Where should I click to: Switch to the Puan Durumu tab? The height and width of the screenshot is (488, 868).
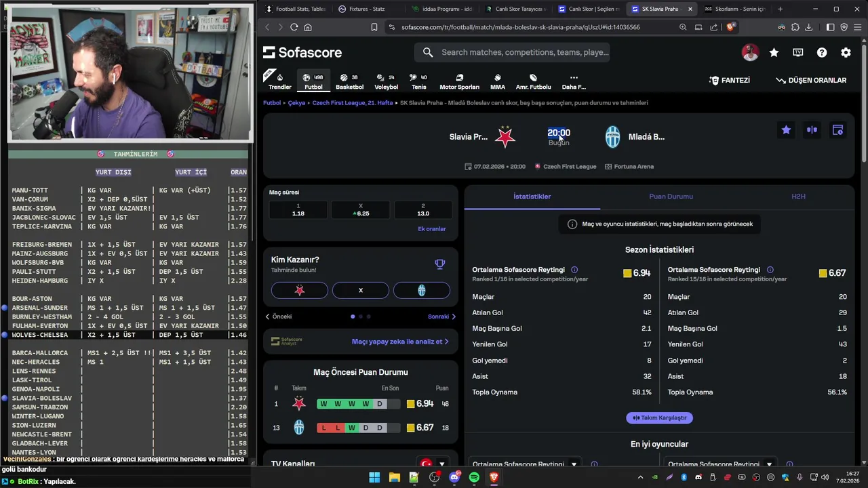click(671, 197)
